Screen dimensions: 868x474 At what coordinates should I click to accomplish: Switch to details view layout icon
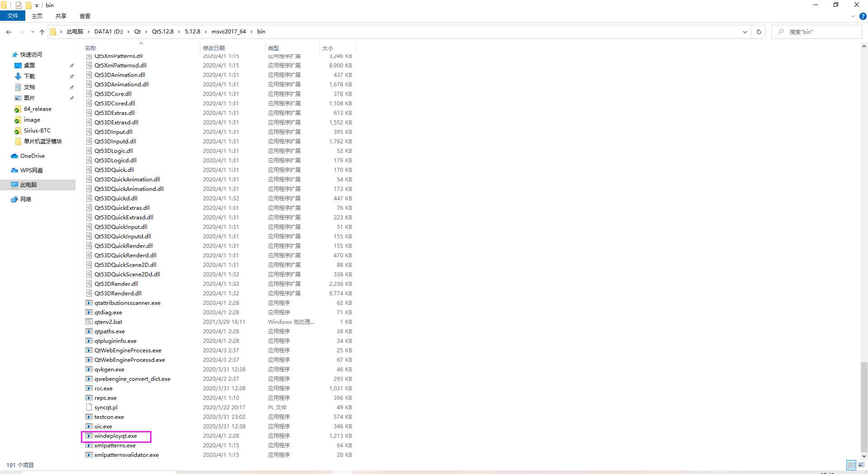852,465
